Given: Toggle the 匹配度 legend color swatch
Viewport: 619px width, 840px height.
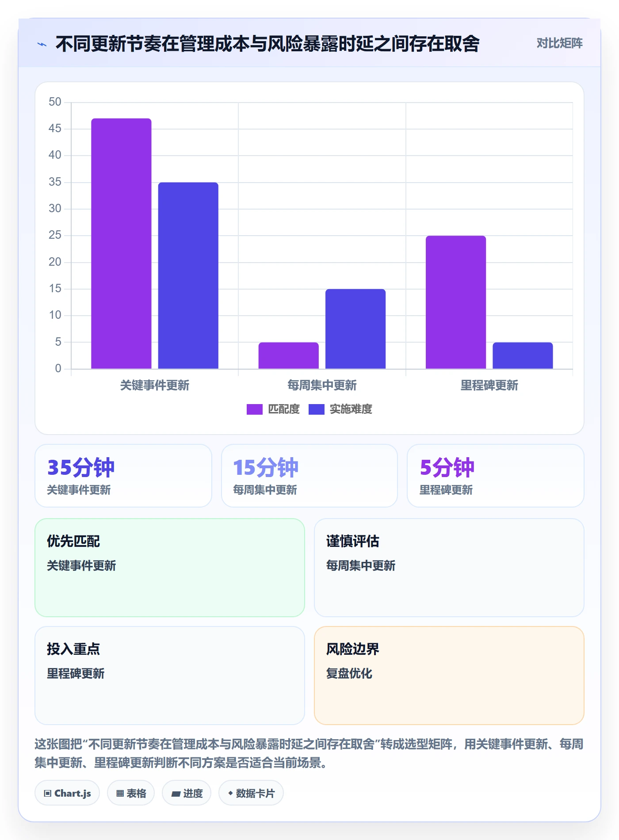Looking at the screenshot, I should coord(254,409).
